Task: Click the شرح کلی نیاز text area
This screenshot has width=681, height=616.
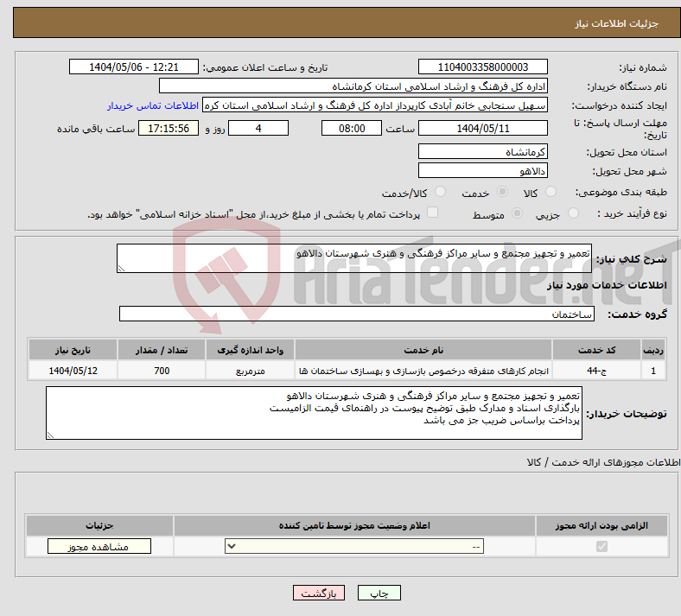Action: [354, 258]
